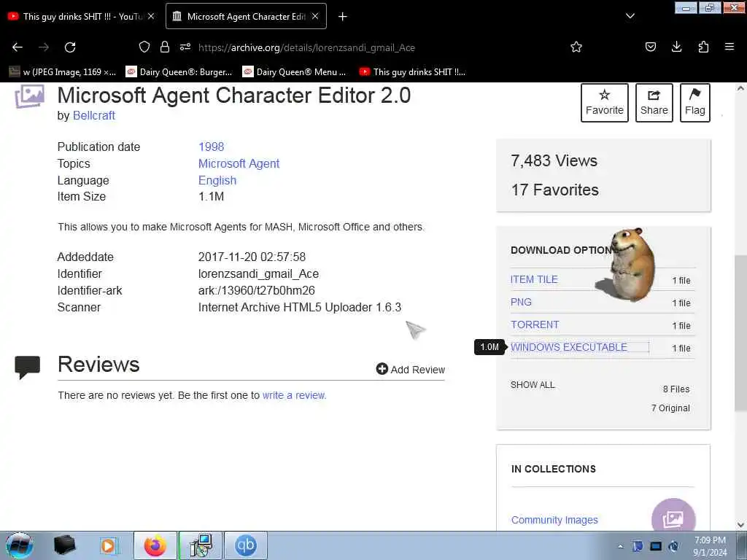Switch to Firefox in the taskbar
The height and width of the screenshot is (560, 747).
pyautogui.click(x=155, y=545)
